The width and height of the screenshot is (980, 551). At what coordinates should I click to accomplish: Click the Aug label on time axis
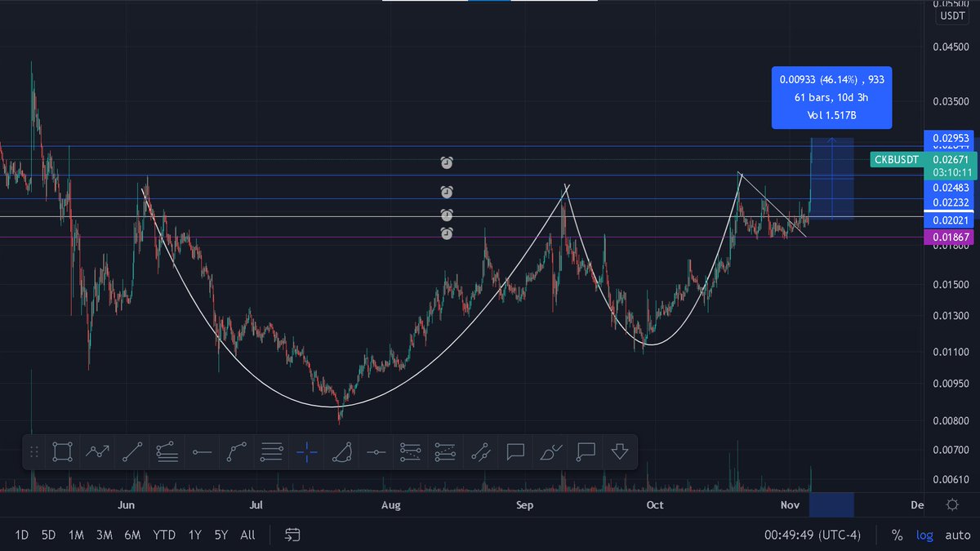[x=390, y=505]
